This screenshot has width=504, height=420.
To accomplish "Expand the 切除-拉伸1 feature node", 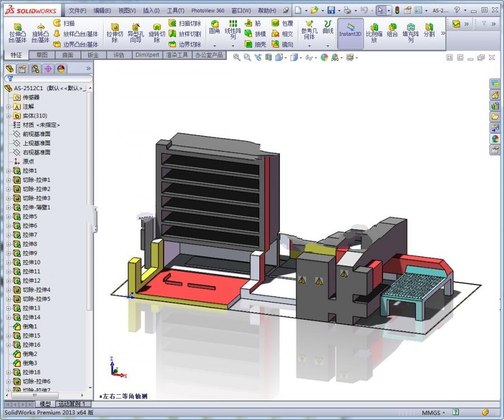I will 8,180.
